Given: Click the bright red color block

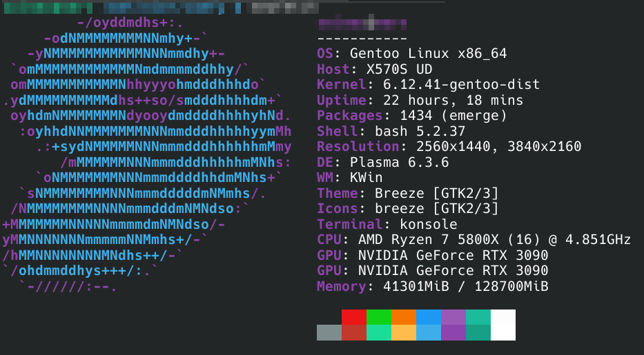Looking at the screenshot, I should click(354, 317).
